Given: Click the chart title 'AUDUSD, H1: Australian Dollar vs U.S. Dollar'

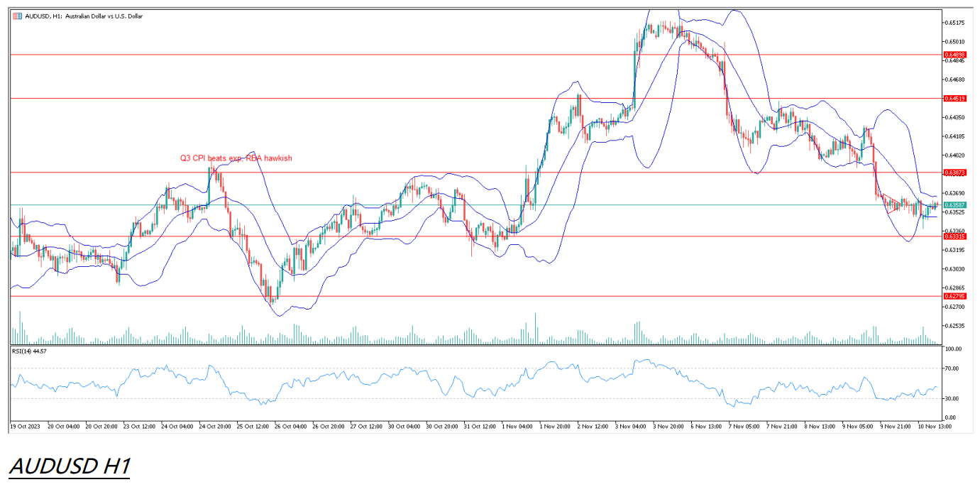Looking at the screenshot, I should tap(84, 16).
